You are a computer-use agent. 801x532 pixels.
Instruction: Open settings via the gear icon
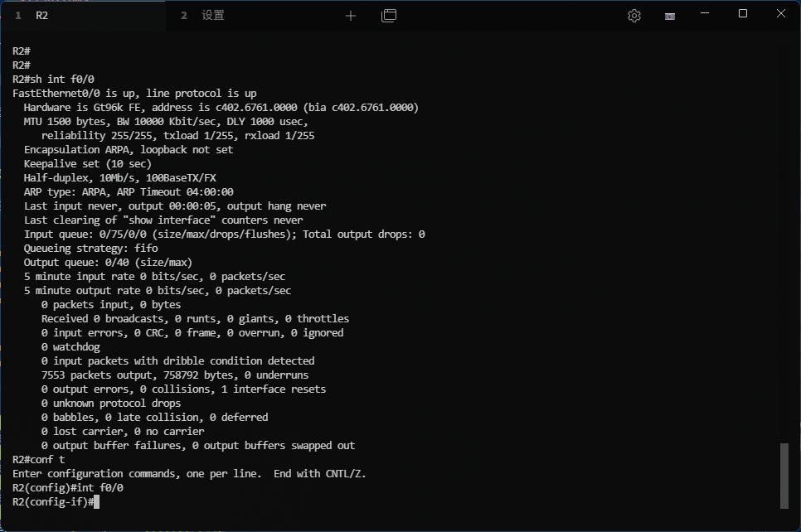(x=634, y=16)
